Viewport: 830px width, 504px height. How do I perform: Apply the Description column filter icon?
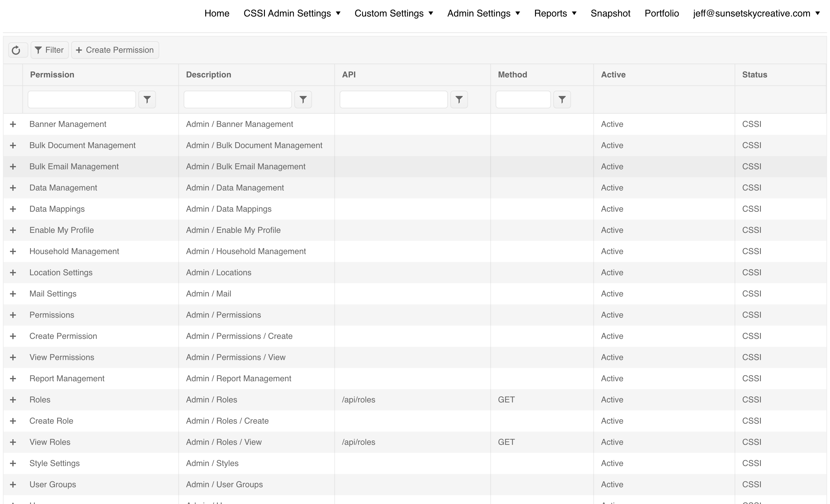pos(303,100)
